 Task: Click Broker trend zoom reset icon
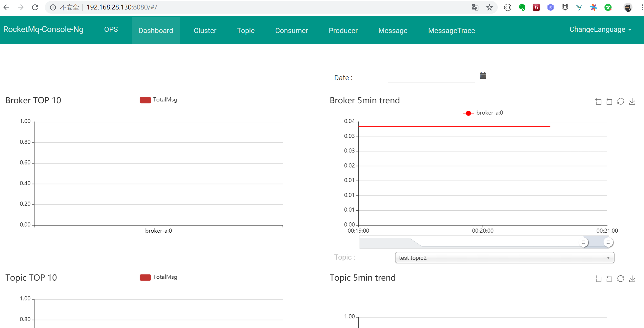(609, 101)
